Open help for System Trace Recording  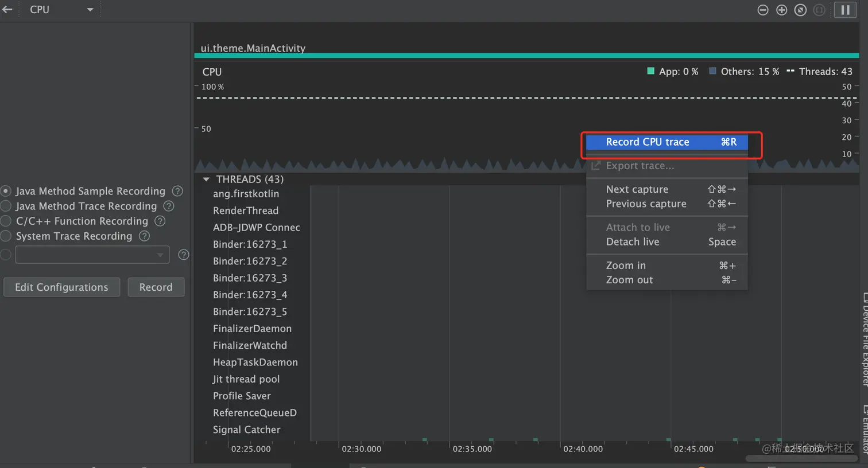coord(145,236)
